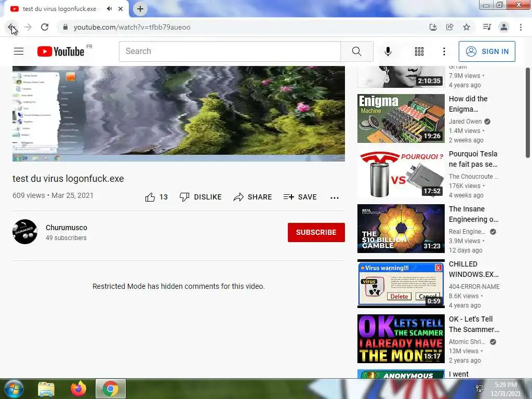Click the install app icon in address bar
532x399 pixels.
tap(433, 27)
